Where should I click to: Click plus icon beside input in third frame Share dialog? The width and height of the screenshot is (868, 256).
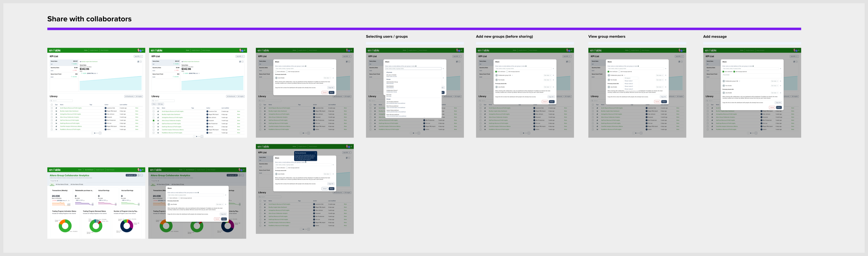coord(333,69)
